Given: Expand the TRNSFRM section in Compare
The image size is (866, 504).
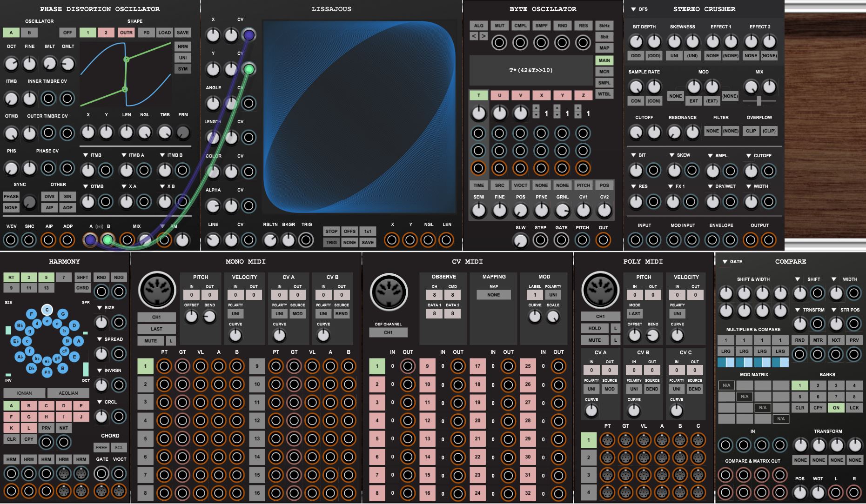Looking at the screenshot, I should [798, 310].
